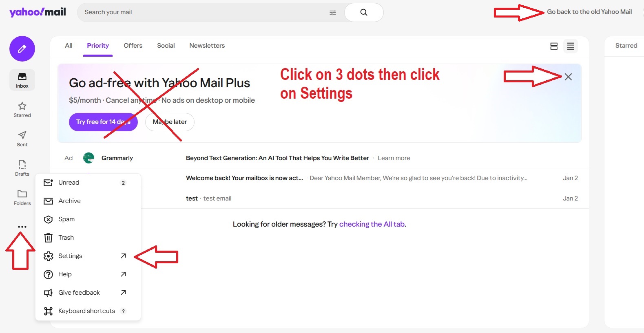Click the Yahoo Mail logo
The image size is (644, 333).
[x=38, y=12]
